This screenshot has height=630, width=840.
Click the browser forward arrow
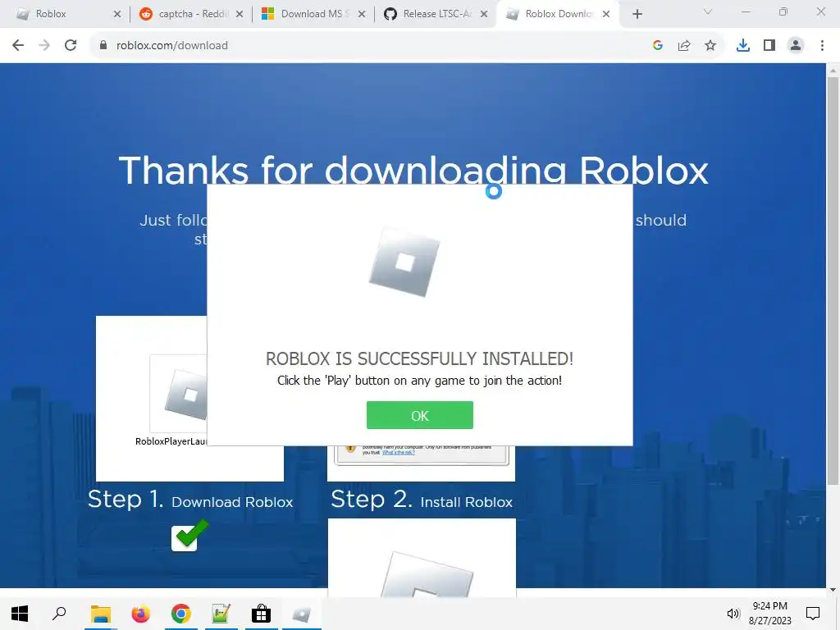tap(44, 46)
